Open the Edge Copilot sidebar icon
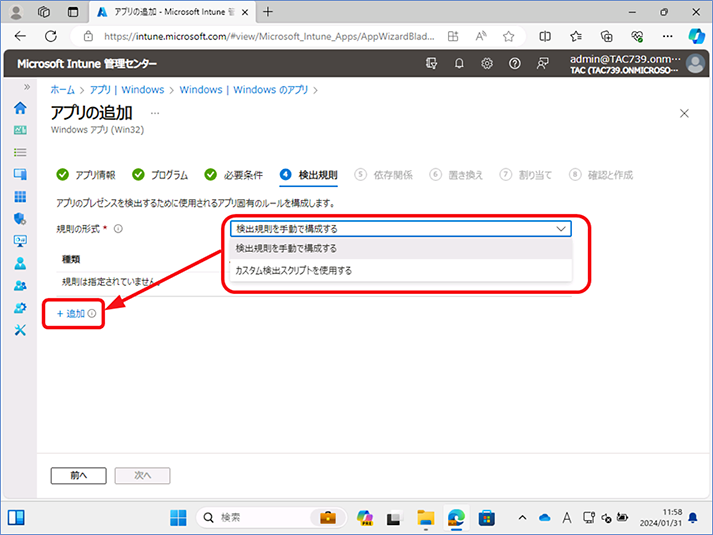 tap(696, 36)
